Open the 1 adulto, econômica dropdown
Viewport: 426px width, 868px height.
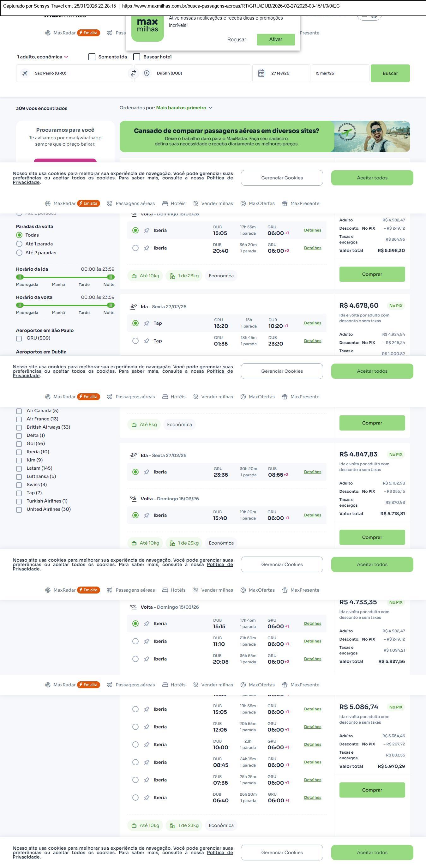(x=42, y=57)
